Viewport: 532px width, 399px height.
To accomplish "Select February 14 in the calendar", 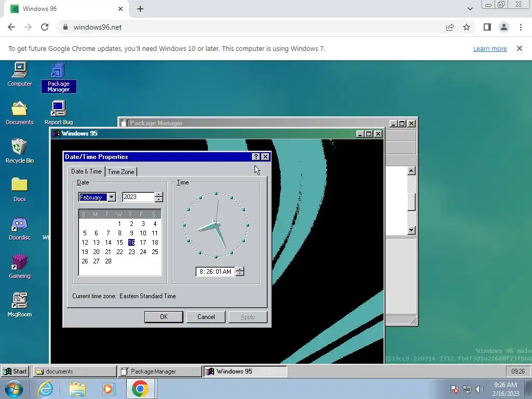I will click(x=108, y=242).
